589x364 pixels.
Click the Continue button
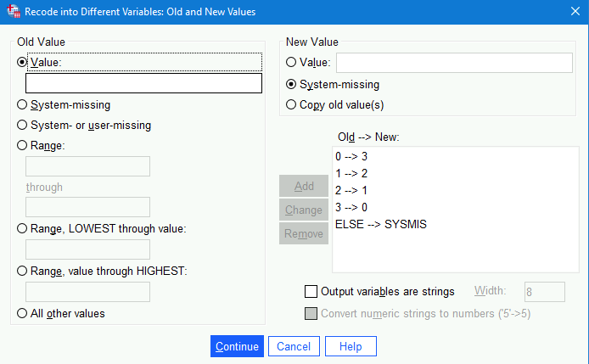[x=237, y=346]
